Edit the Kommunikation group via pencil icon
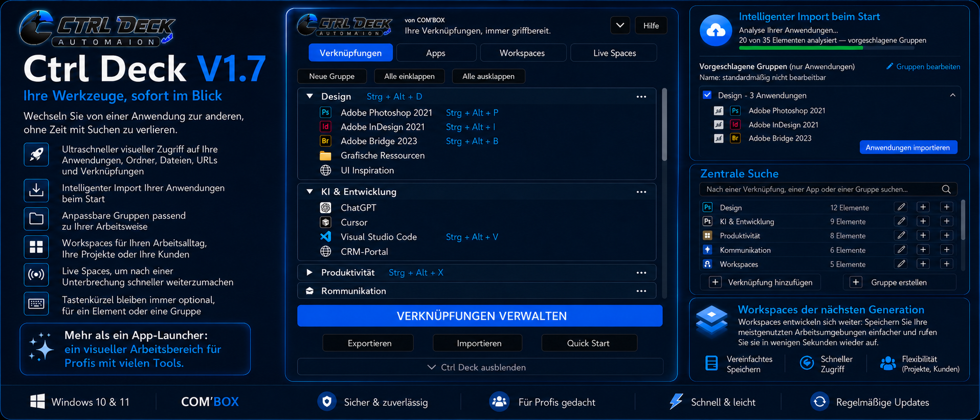 (901, 250)
